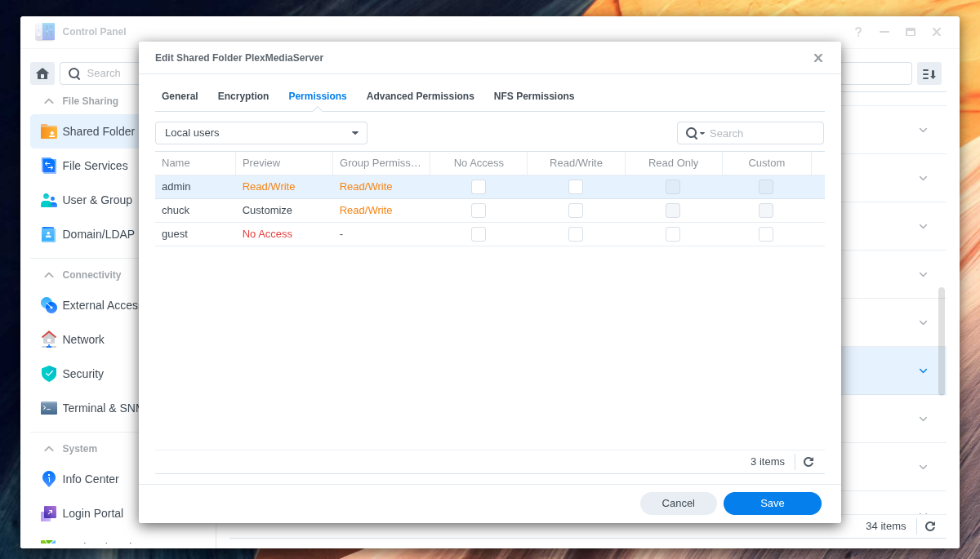
Task: Check No Access for chuck
Action: pyautogui.click(x=479, y=211)
